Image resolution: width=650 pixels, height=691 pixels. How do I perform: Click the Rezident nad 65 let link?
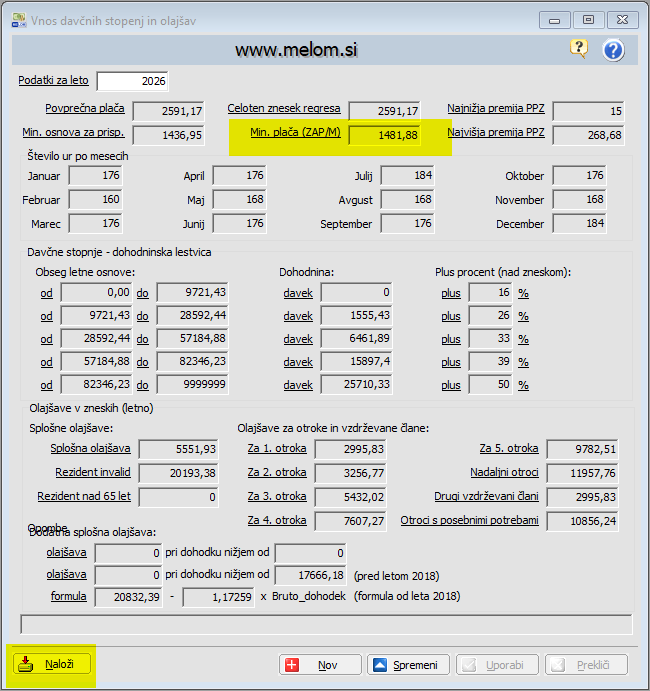[84, 496]
